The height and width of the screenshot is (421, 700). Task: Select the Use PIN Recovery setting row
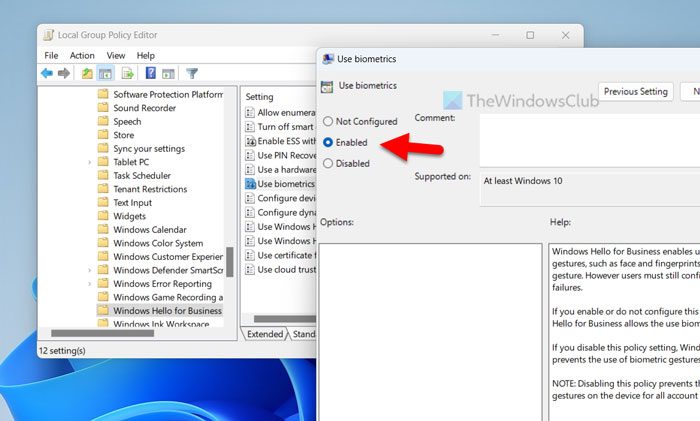click(280, 155)
